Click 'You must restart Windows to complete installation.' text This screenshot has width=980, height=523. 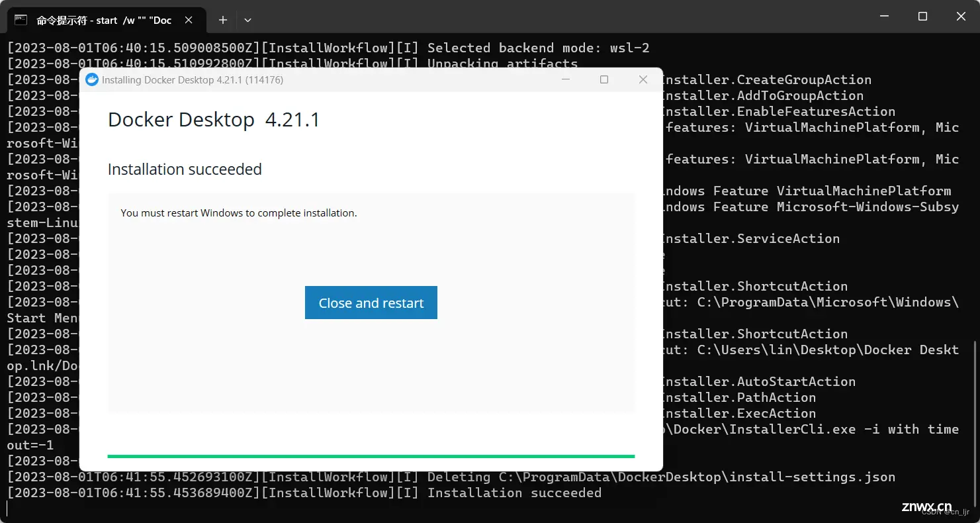tap(239, 213)
